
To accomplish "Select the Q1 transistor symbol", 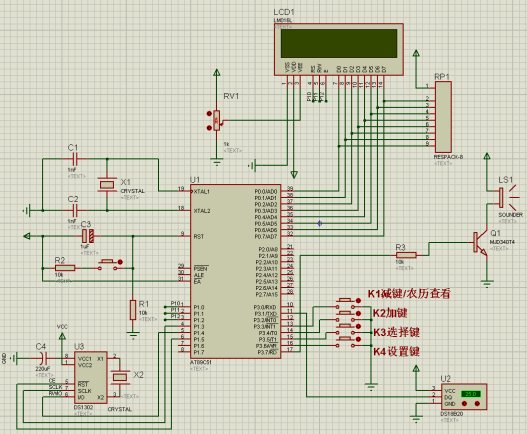I will (x=481, y=243).
